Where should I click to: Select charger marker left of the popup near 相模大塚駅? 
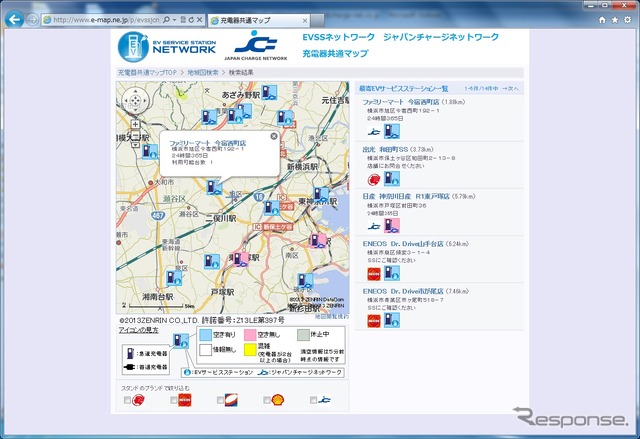click(150, 151)
